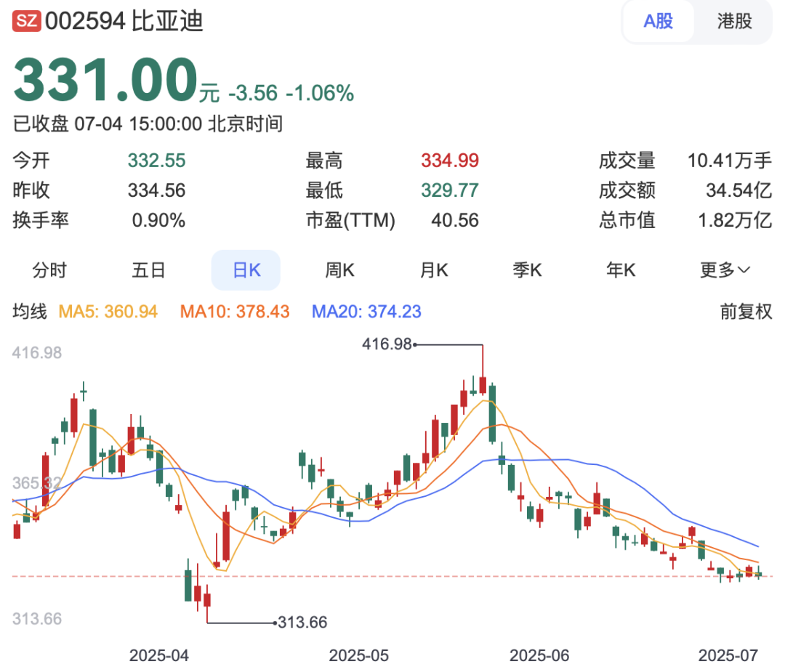Expand the 更多 dropdown
The width and height of the screenshot is (785, 672).
[x=725, y=270]
